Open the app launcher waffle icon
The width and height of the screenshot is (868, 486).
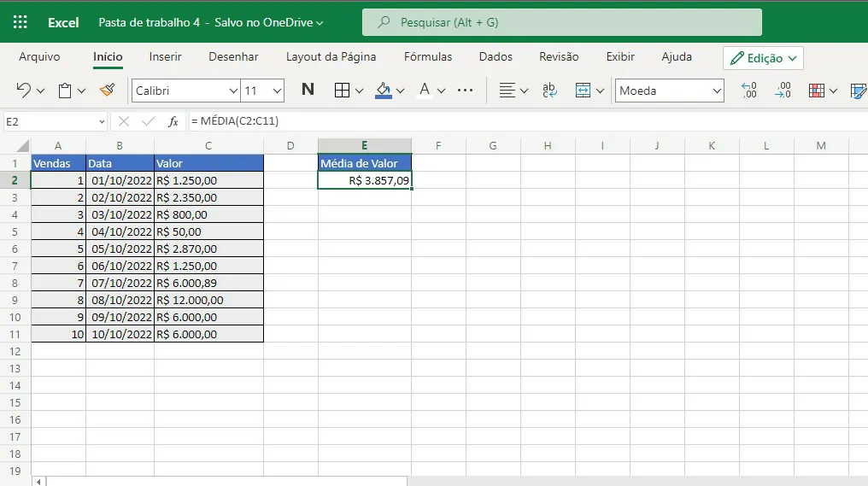pyautogui.click(x=21, y=22)
